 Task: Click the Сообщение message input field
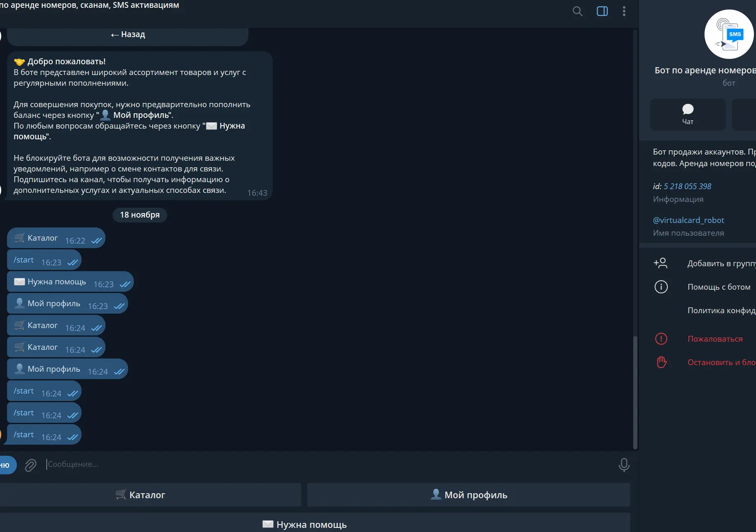point(328,464)
